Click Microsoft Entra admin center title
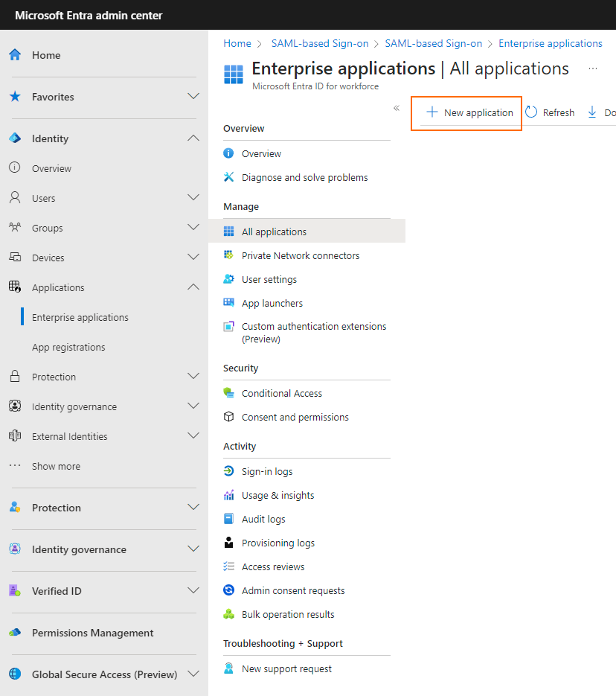The image size is (616, 696). (89, 15)
